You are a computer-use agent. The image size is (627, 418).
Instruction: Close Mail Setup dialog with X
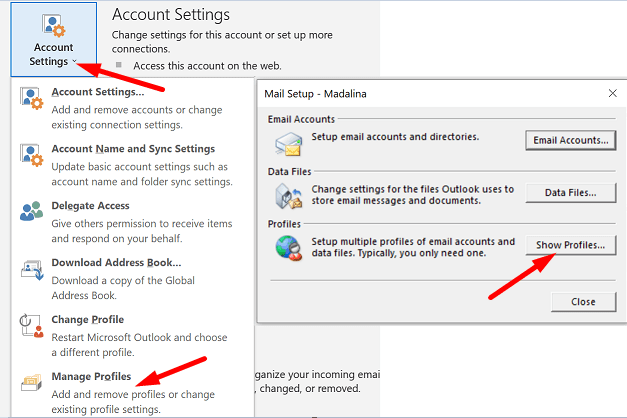tap(613, 94)
